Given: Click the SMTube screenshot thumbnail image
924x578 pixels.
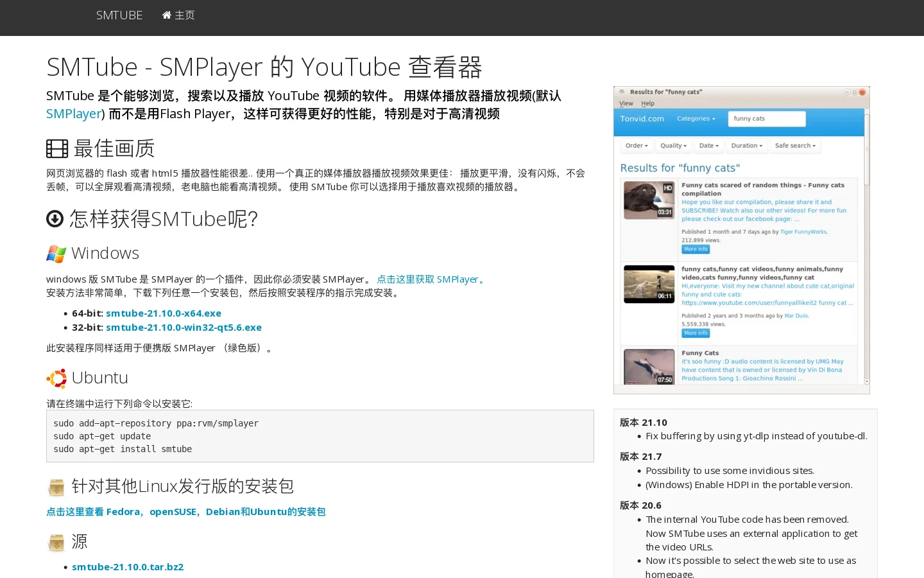Looking at the screenshot, I should coord(742,240).
